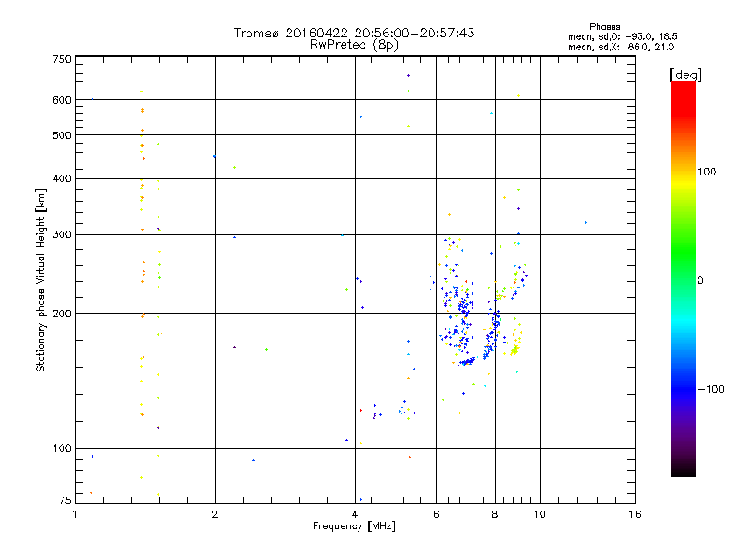Click the 'mean, sd,X: 86.0, 21.0' text

tap(621, 47)
